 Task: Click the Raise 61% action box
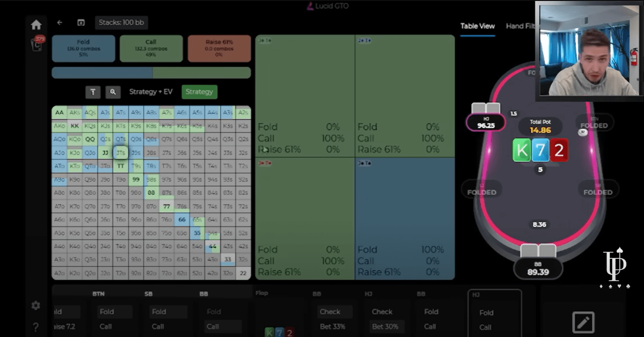pos(219,48)
